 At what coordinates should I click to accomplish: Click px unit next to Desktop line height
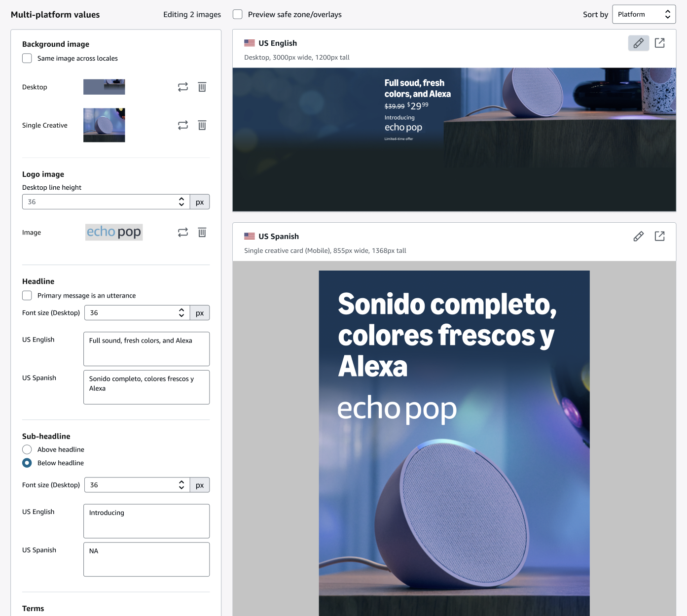[200, 202]
